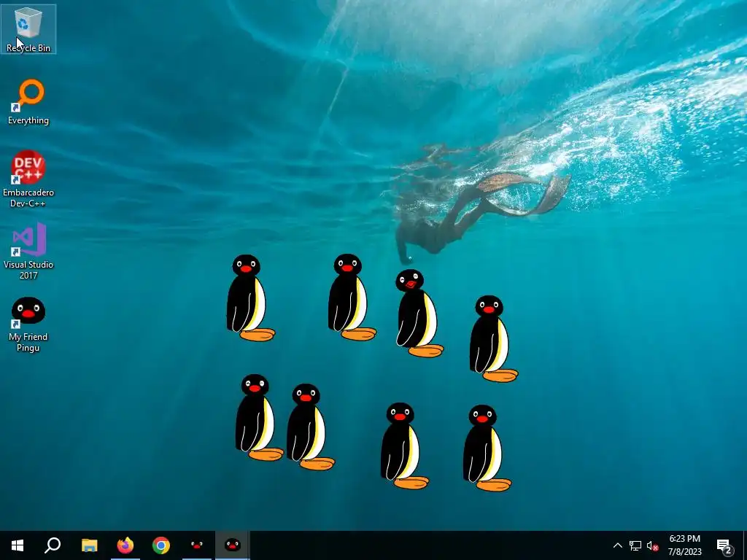Select the Recycle Bin desktop icon
Viewport: 747px width, 560px height.
pyautogui.click(x=28, y=29)
